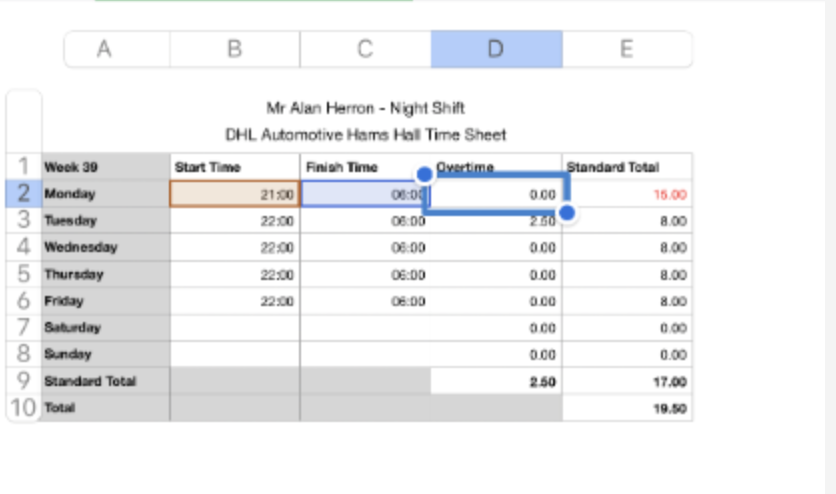836x494 pixels.
Task: Select row header 5
Action: click(x=23, y=274)
